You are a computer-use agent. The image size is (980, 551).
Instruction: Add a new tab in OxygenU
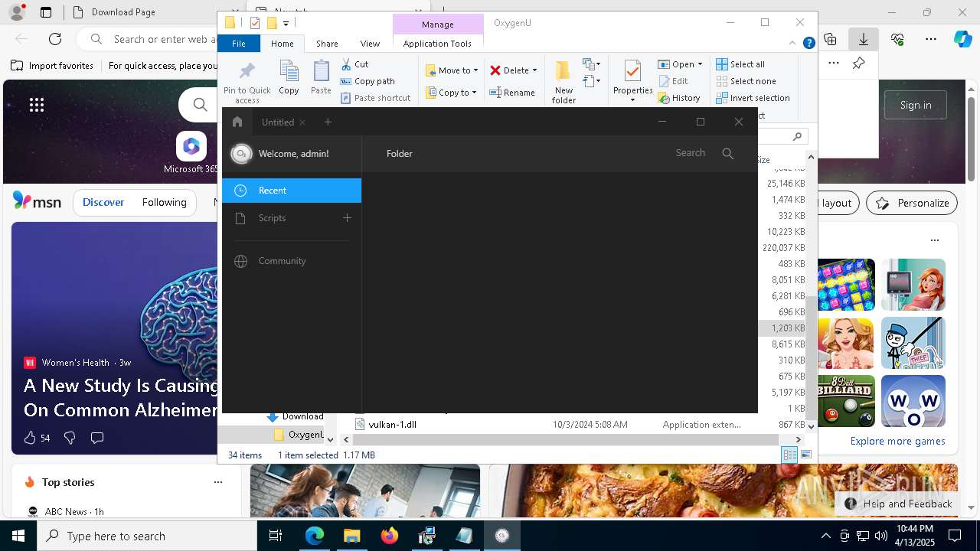pyautogui.click(x=328, y=122)
